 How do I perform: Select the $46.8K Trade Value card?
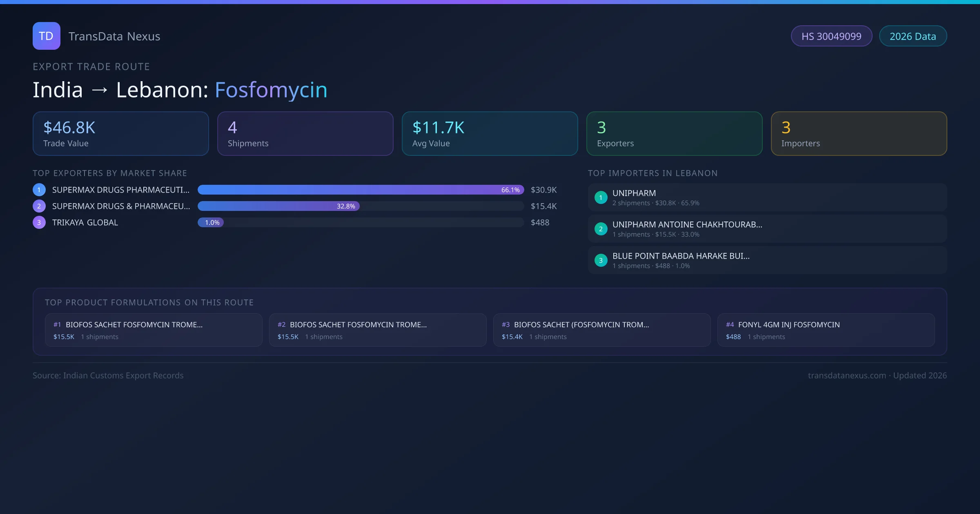click(x=120, y=134)
